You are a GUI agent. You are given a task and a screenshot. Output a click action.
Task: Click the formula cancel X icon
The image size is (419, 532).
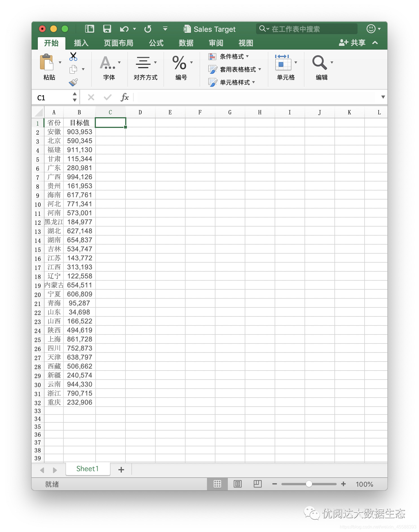[x=91, y=97]
